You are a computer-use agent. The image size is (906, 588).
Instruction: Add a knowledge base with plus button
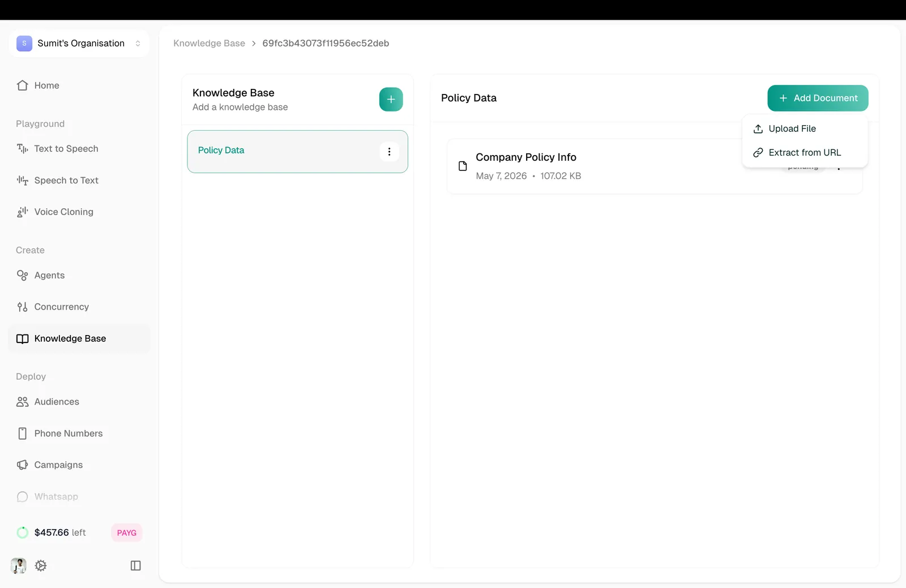[391, 100]
